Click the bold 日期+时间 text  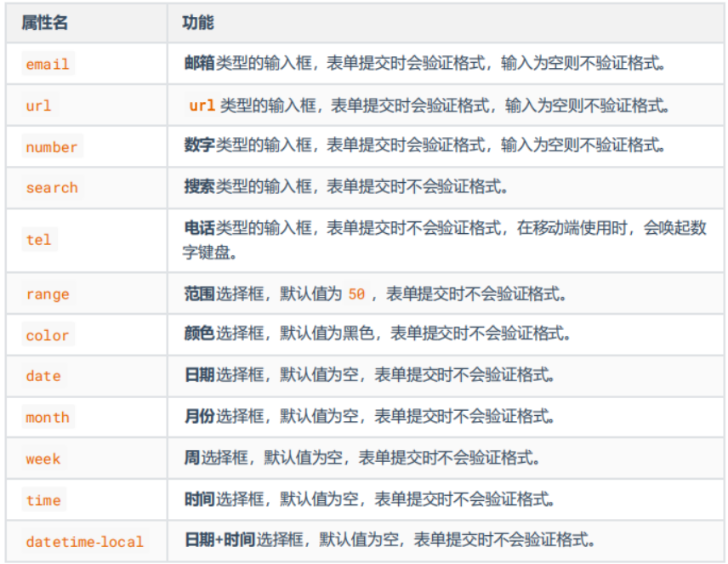click(219, 540)
